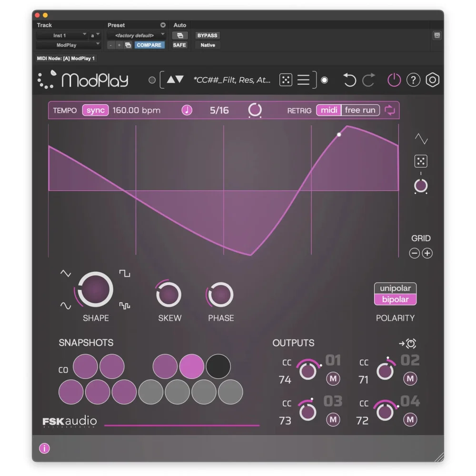Click the loop retrigger icon
This screenshot has width=476, height=476.
tap(390, 110)
